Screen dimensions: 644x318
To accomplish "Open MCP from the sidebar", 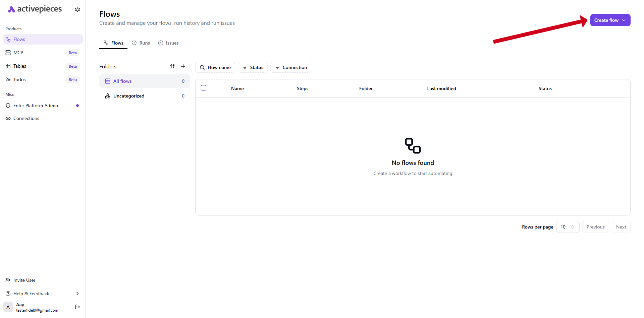I will [18, 53].
